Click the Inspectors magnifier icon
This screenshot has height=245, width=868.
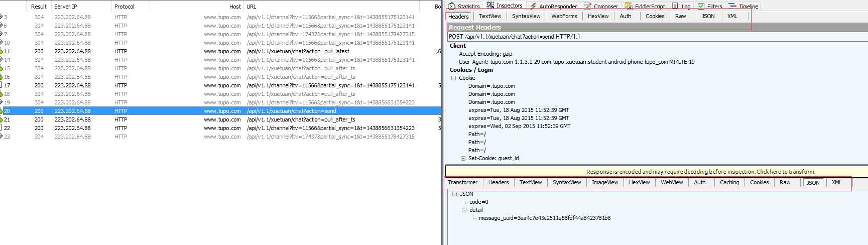[x=490, y=5]
